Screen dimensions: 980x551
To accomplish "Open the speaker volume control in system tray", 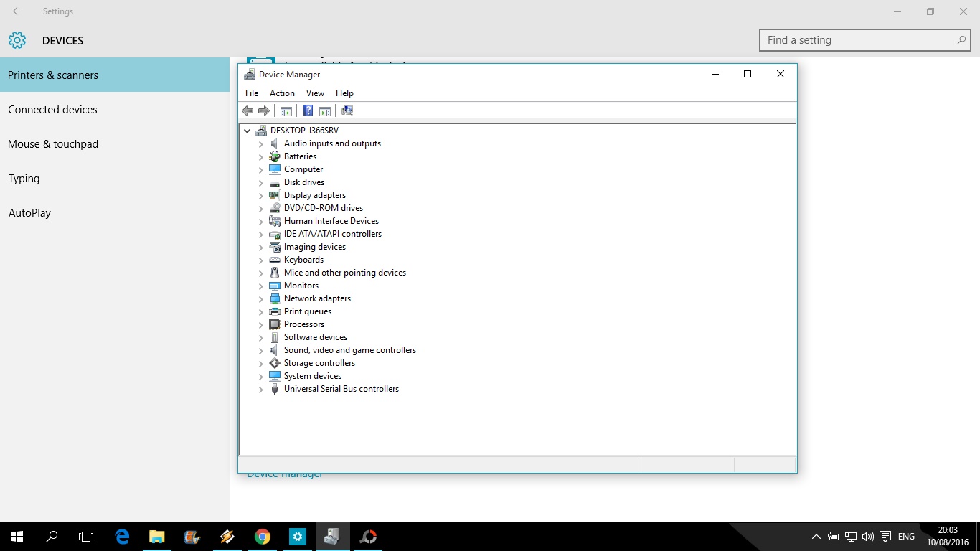I will click(866, 536).
